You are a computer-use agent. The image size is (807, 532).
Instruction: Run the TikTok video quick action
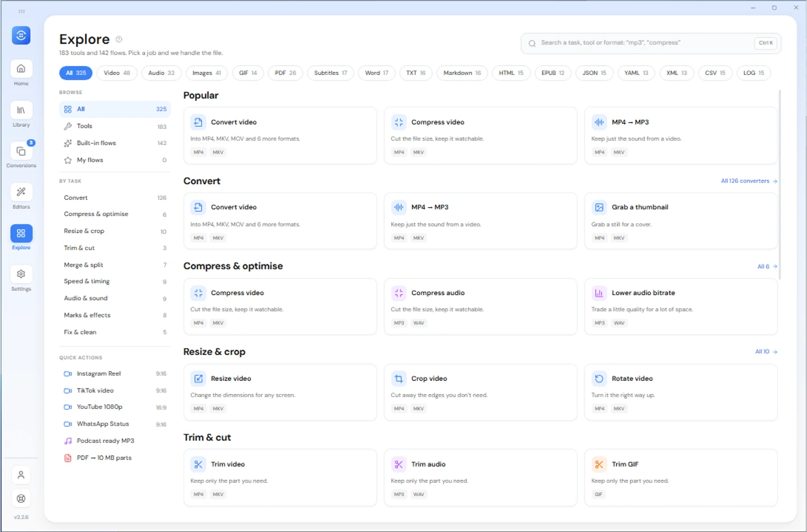click(x=115, y=391)
